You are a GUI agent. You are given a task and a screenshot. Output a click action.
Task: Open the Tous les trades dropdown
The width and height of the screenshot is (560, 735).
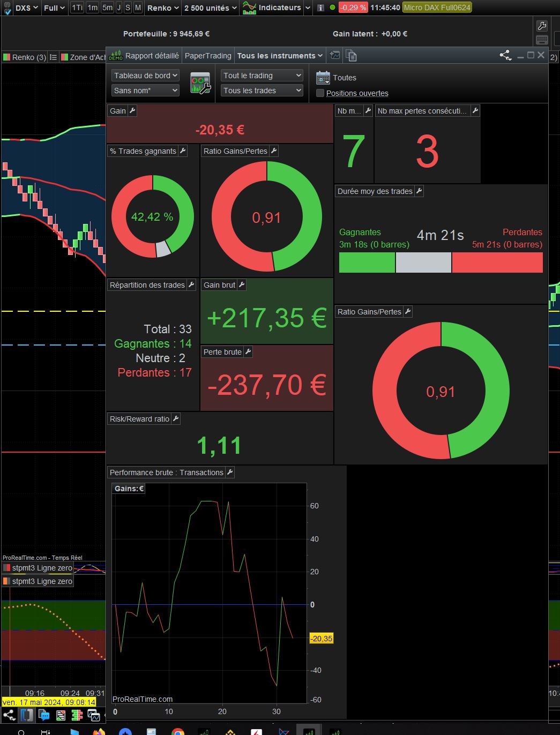262,91
